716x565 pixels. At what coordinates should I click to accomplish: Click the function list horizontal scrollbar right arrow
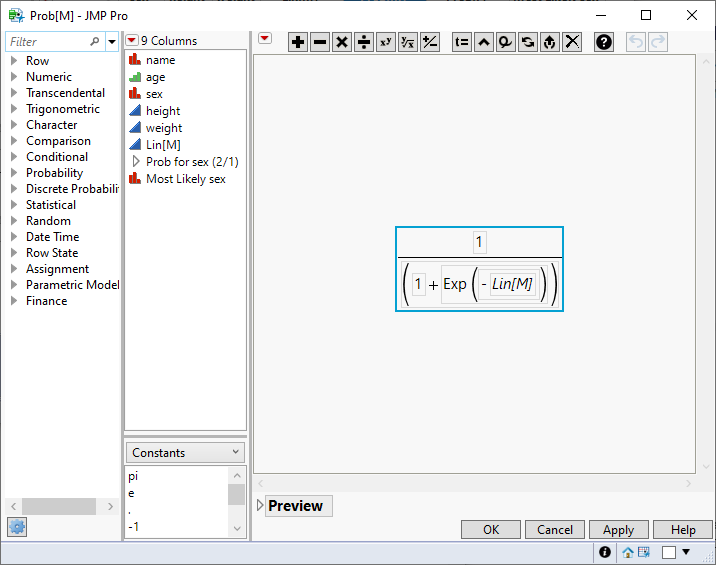tap(110, 506)
